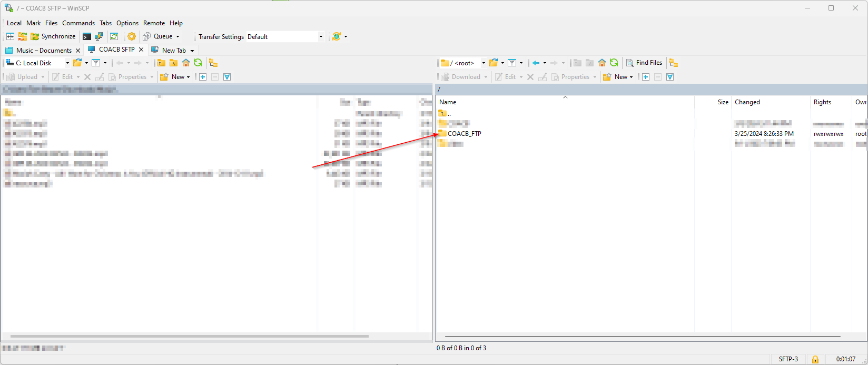Go to local parent directory
868x365 pixels.
(161, 63)
